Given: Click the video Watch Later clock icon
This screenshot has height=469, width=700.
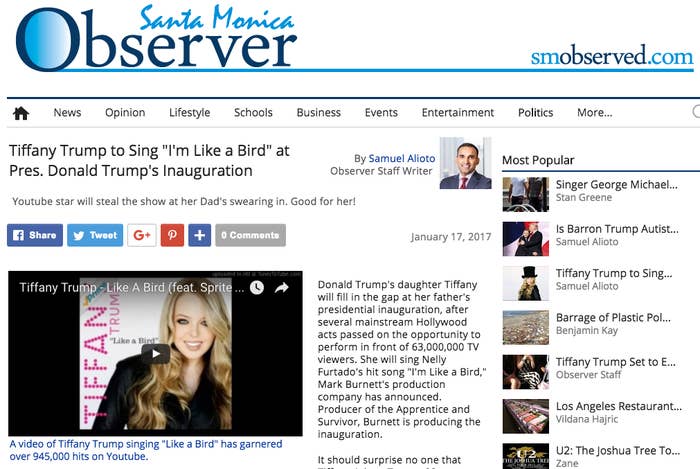Looking at the screenshot, I should pyautogui.click(x=257, y=288).
